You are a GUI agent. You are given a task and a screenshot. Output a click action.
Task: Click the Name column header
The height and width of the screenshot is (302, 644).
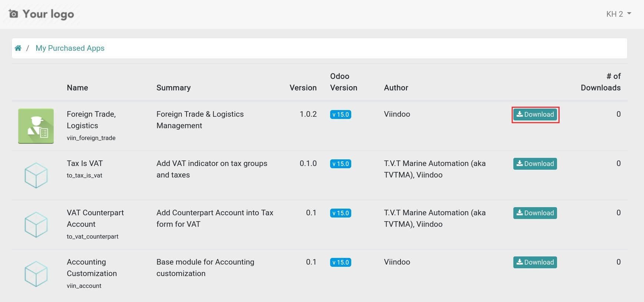77,88
